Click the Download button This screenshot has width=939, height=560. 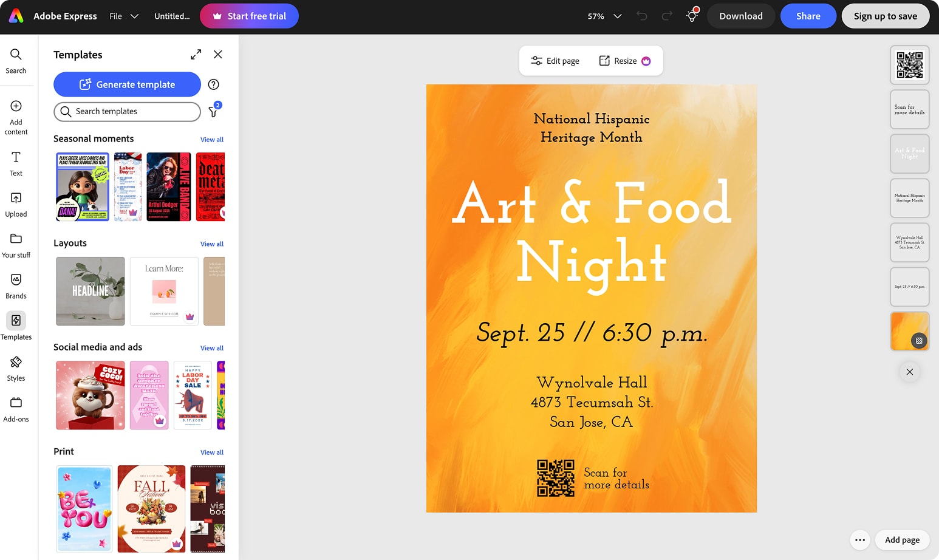pos(741,16)
